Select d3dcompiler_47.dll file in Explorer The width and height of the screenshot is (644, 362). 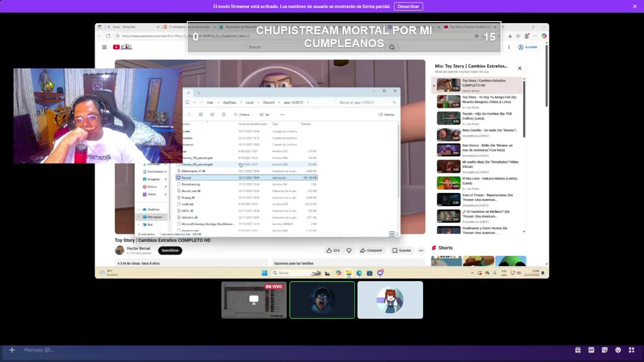pos(247,171)
